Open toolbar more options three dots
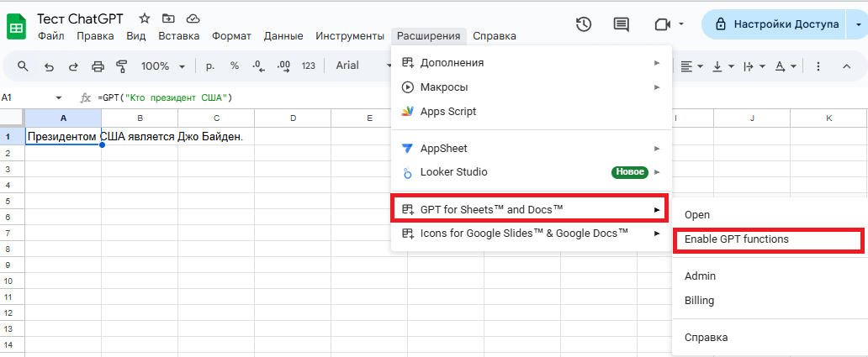The image size is (868, 357). (x=818, y=66)
